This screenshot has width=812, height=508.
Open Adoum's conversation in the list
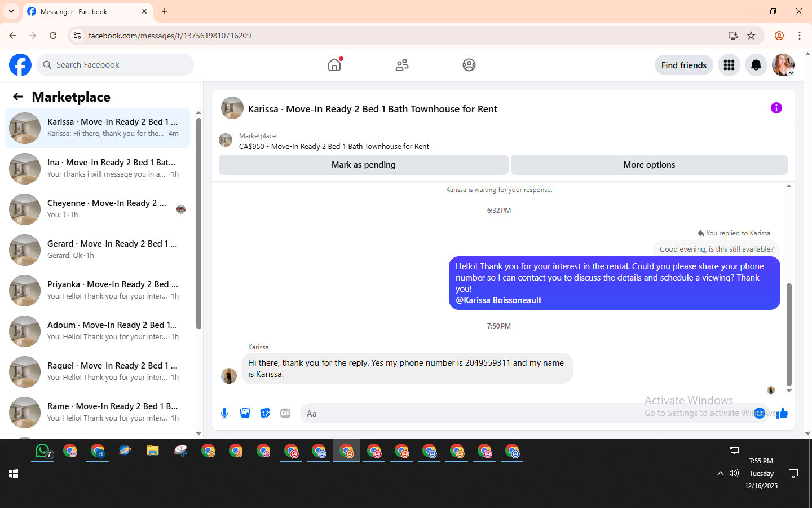tap(97, 331)
